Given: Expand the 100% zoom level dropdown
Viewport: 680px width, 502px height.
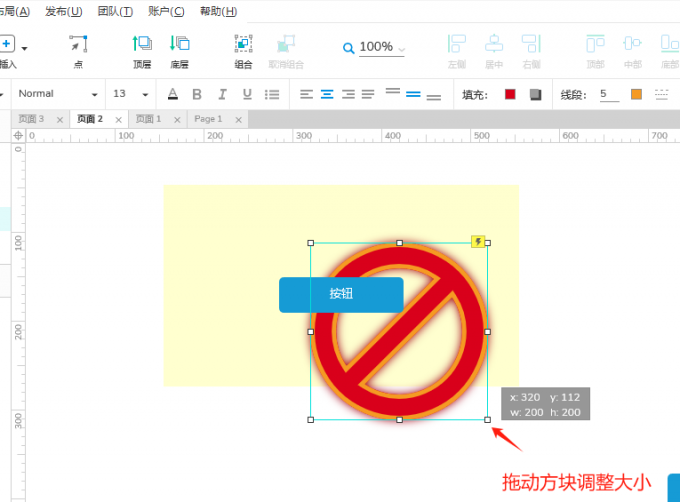Looking at the screenshot, I should 401,48.
